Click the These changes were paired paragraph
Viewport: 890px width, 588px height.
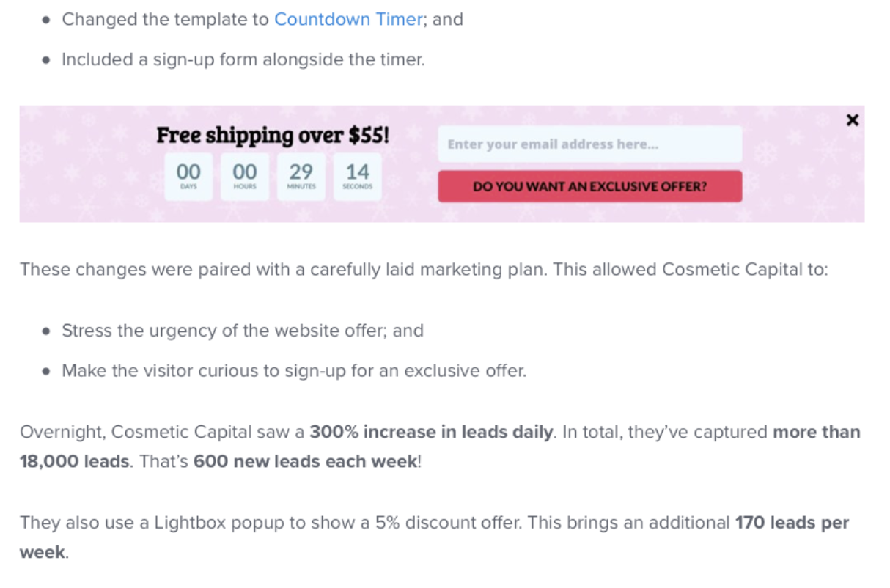tap(424, 269)
